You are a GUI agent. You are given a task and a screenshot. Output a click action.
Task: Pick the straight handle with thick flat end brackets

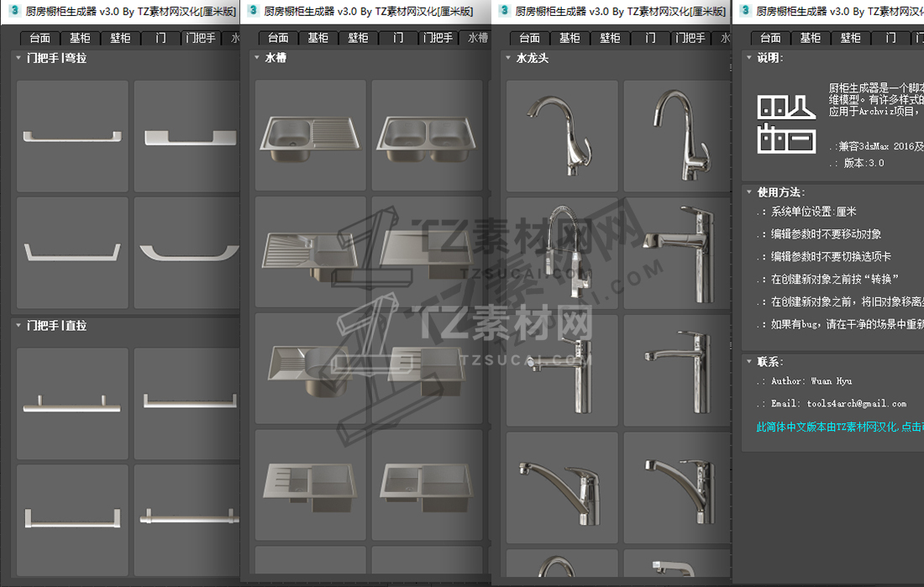click(72, 520)
